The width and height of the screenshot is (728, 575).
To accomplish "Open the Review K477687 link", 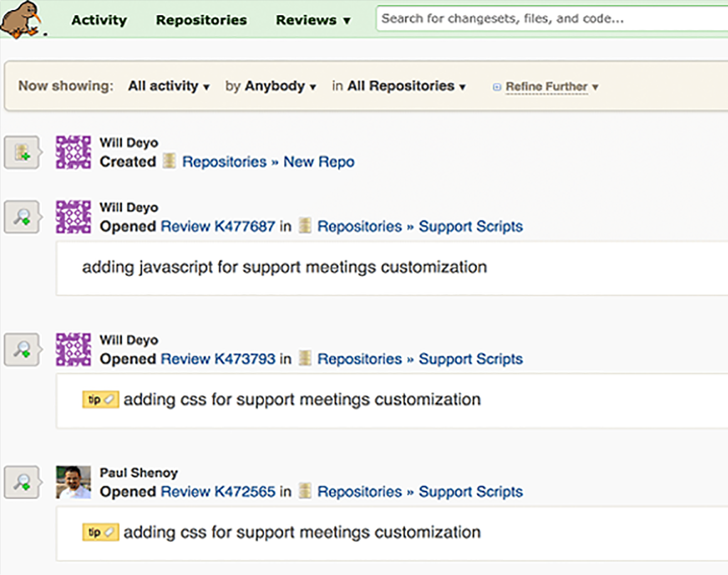I will [218, 226].
